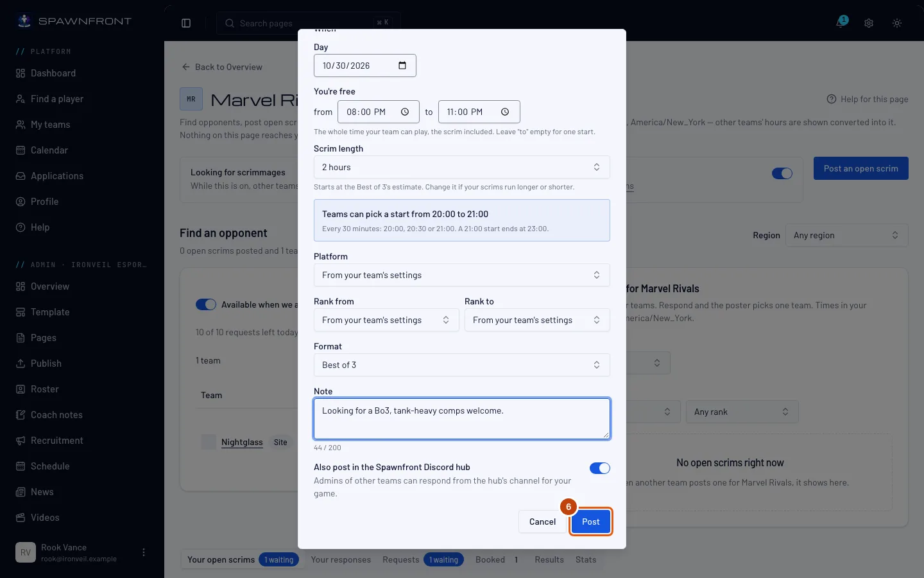Image resolution: width=924 pixels, height=578 pixels.
Task: Open the clock picker for the to time
Action: click(505, 112)
